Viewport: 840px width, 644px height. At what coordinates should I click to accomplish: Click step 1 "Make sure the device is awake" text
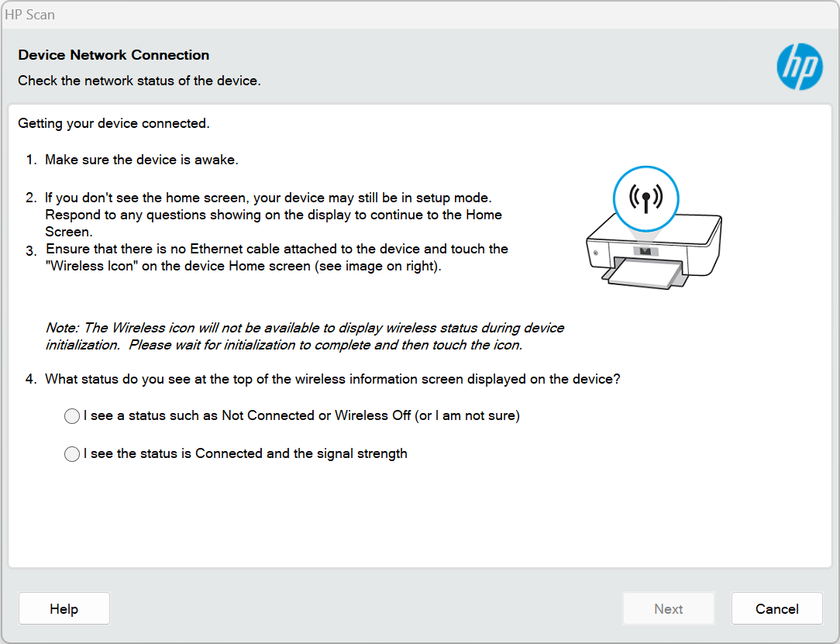point(143,160)
